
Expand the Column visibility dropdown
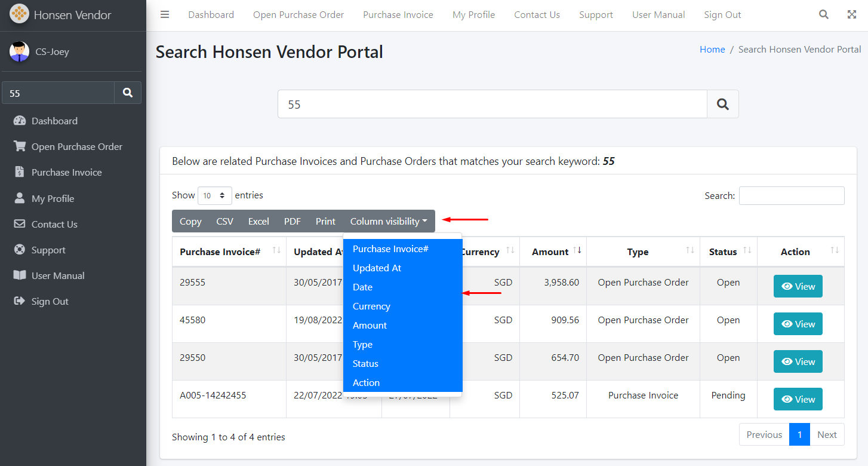point(389,222)
